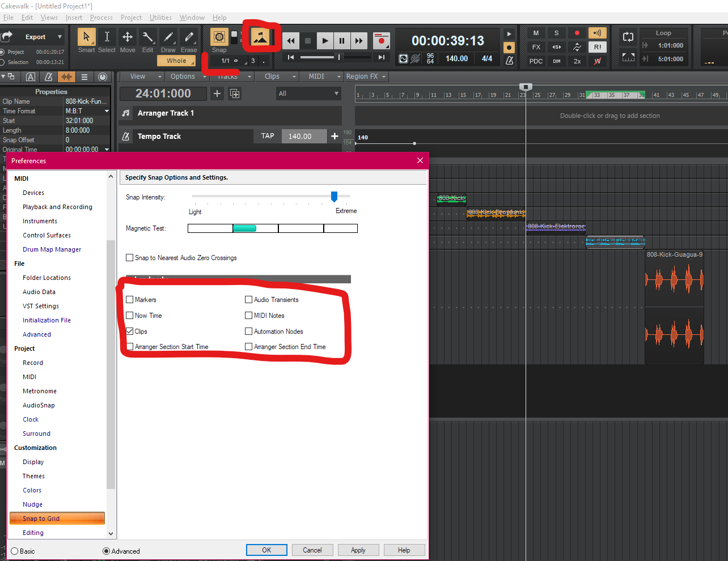Screen dimensions: 728x561
Task: Open the Export module dropdown arrow
Action: point(60,37)
